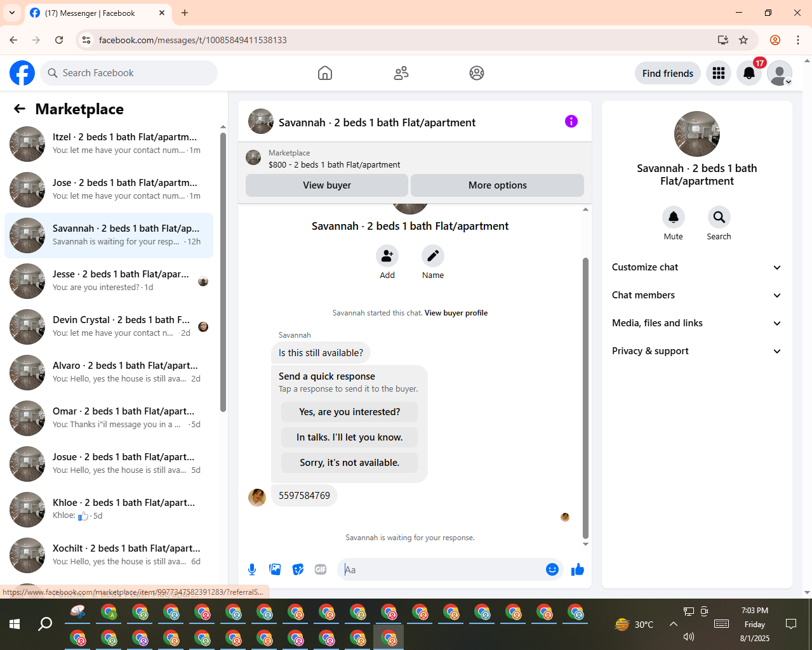
Task: Open a new browser tab
Action: pos(185,13)
